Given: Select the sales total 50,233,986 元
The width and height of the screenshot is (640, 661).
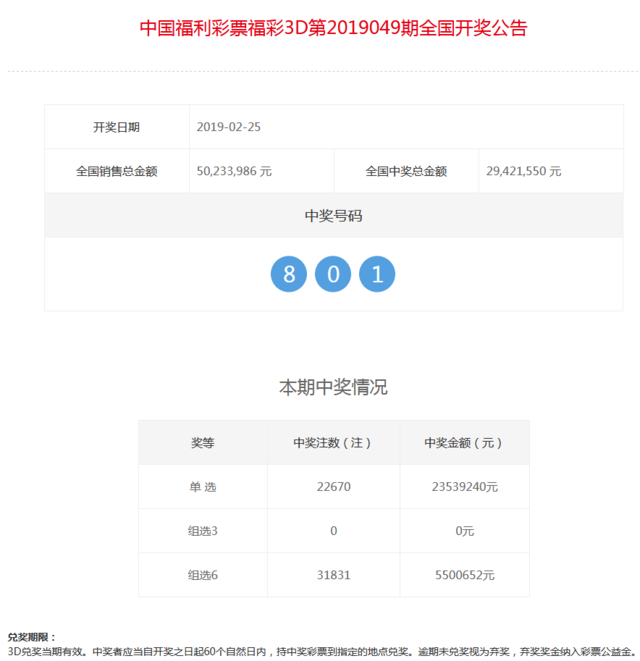Looking at the screenshot, I should click(x=234, y=171).
